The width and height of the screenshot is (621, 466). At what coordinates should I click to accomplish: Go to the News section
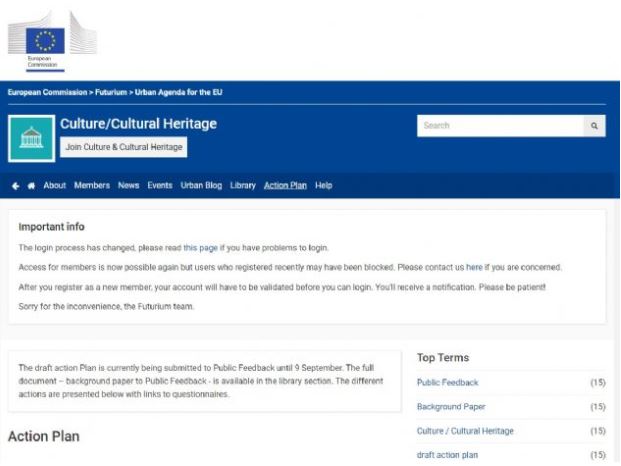click(x=128, y=185)
